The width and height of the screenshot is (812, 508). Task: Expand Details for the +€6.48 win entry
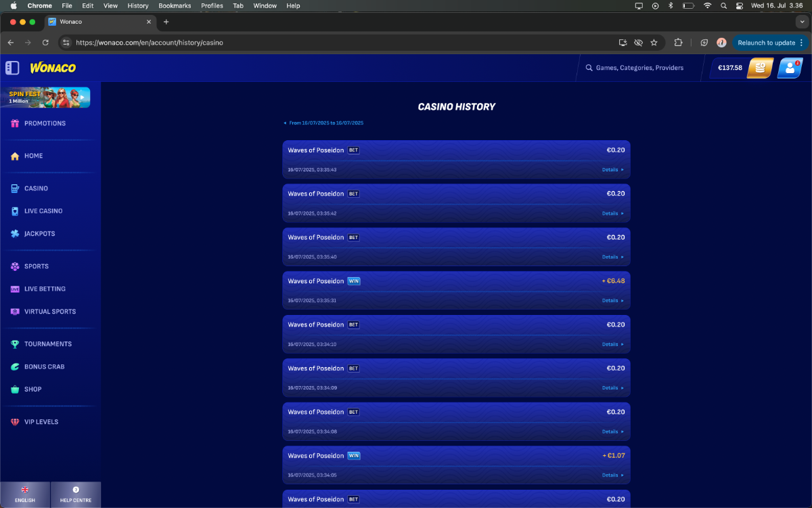(x=612, y=301)
